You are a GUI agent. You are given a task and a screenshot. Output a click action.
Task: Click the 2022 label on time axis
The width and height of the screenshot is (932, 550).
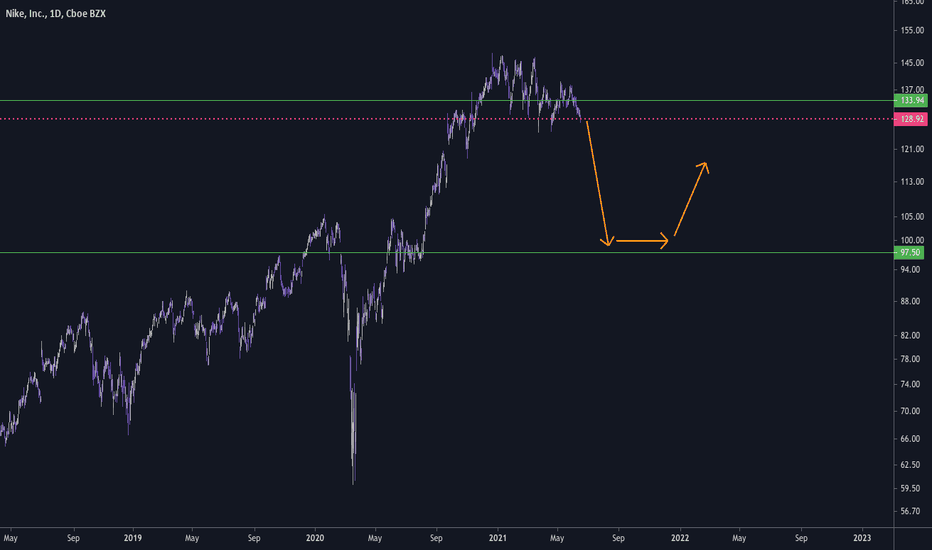[x=680, y=538]
